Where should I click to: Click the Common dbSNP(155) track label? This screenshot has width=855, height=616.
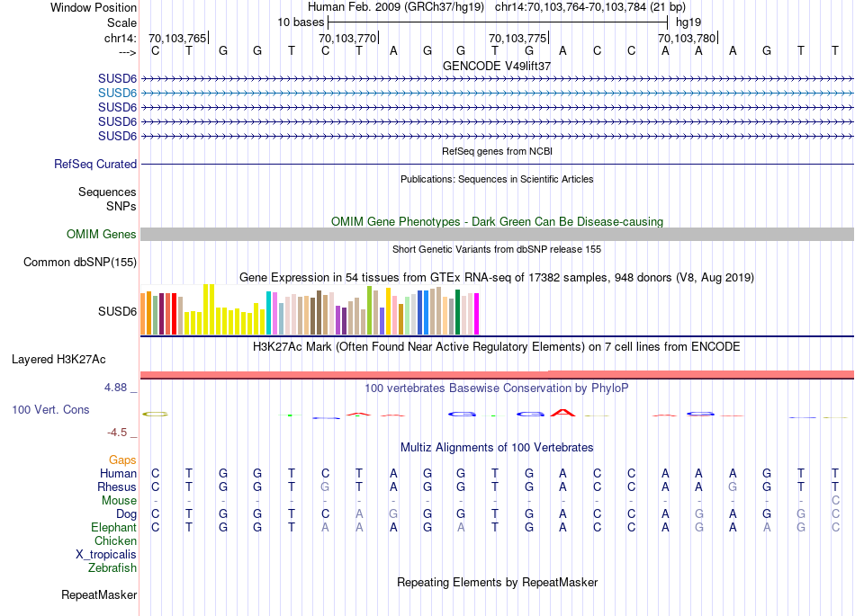pos(81,263)
